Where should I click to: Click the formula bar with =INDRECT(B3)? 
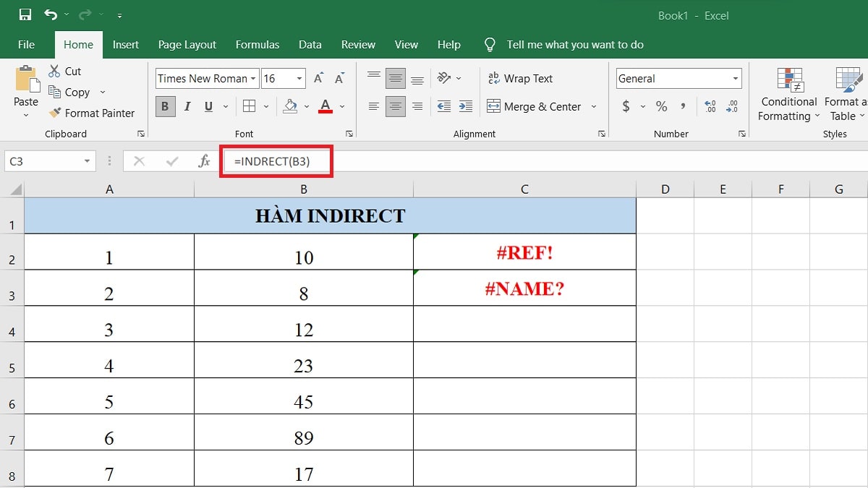coord(546,161)
